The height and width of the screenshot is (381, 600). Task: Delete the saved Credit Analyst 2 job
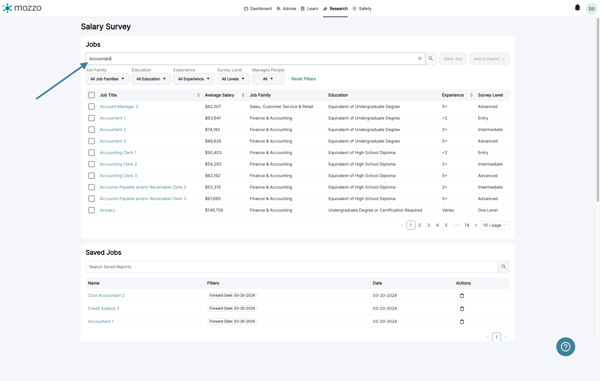click(461, 309)
